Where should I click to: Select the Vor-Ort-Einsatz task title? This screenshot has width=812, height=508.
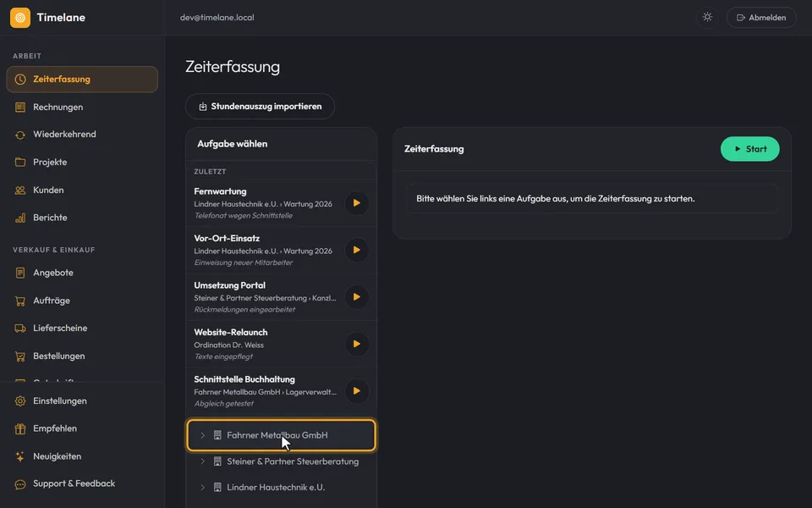click(227, 239)
